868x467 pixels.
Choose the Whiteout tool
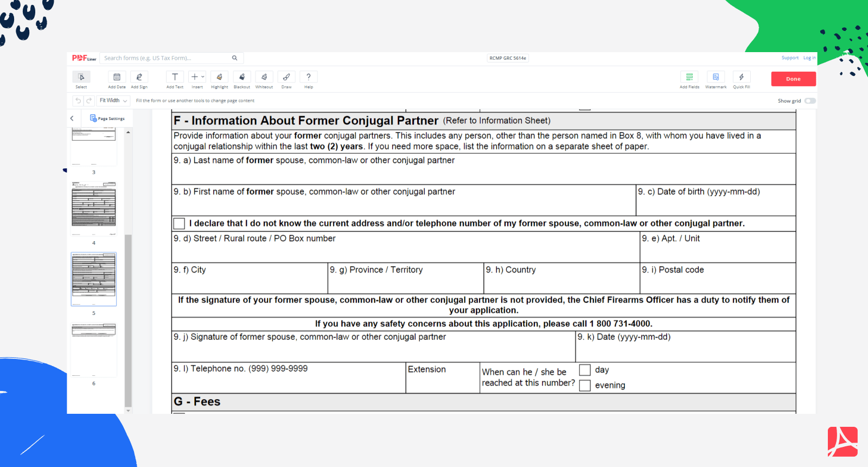[x=264, y=77]
